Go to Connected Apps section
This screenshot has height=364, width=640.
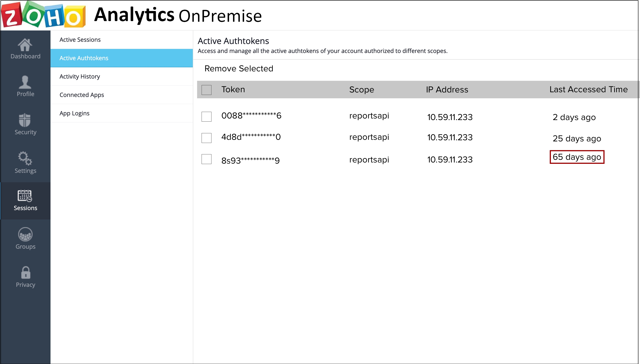[x=81, y=95]
